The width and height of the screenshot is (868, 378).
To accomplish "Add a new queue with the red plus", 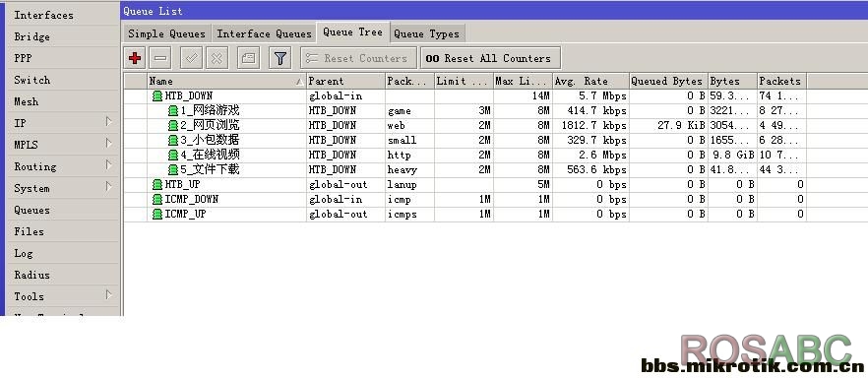I will point(135,58).
